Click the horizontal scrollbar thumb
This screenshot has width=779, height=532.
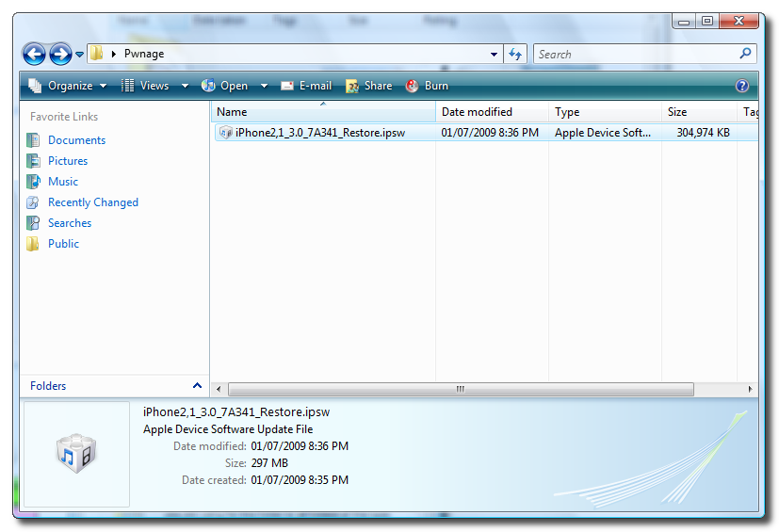[461, 390]
